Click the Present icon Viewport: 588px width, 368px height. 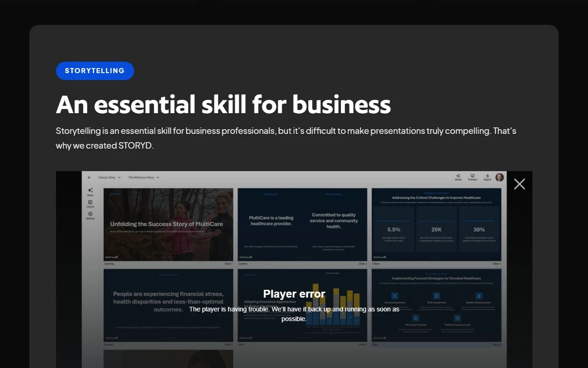point(473,177)
